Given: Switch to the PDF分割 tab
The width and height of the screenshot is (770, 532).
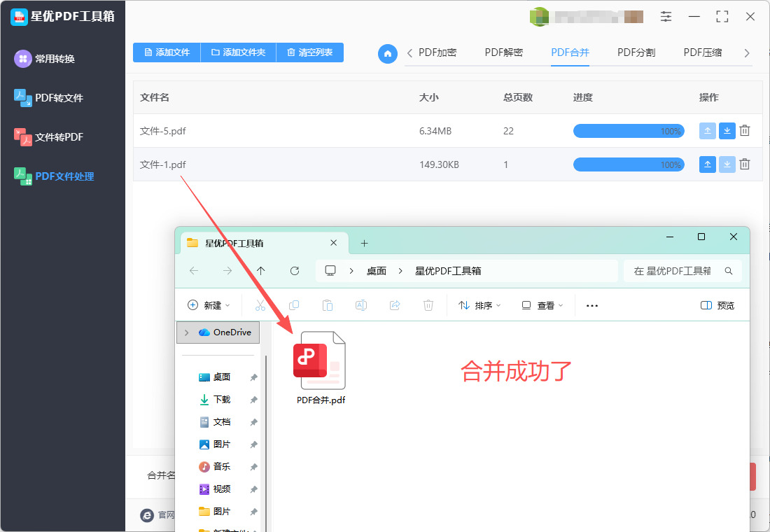Looking at the screenshot, I should pos(636,52).
